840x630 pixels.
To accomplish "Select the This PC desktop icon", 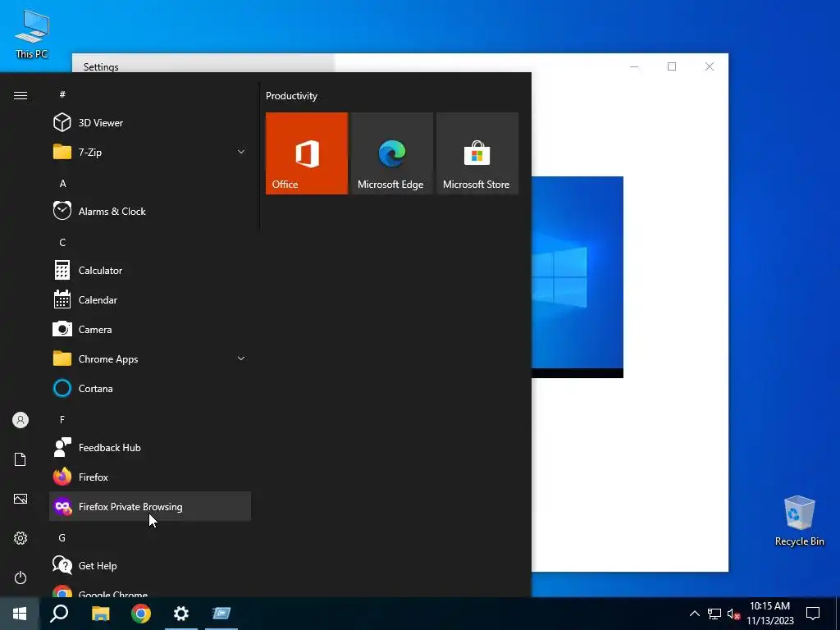I will pyautogui.click(x=32, y=34).
